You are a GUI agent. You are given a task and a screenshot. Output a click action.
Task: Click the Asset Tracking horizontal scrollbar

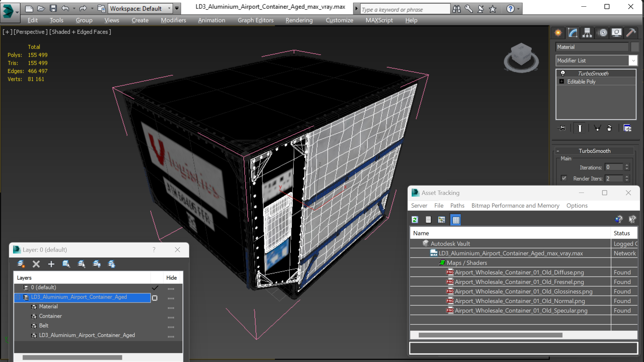point(490,335)
